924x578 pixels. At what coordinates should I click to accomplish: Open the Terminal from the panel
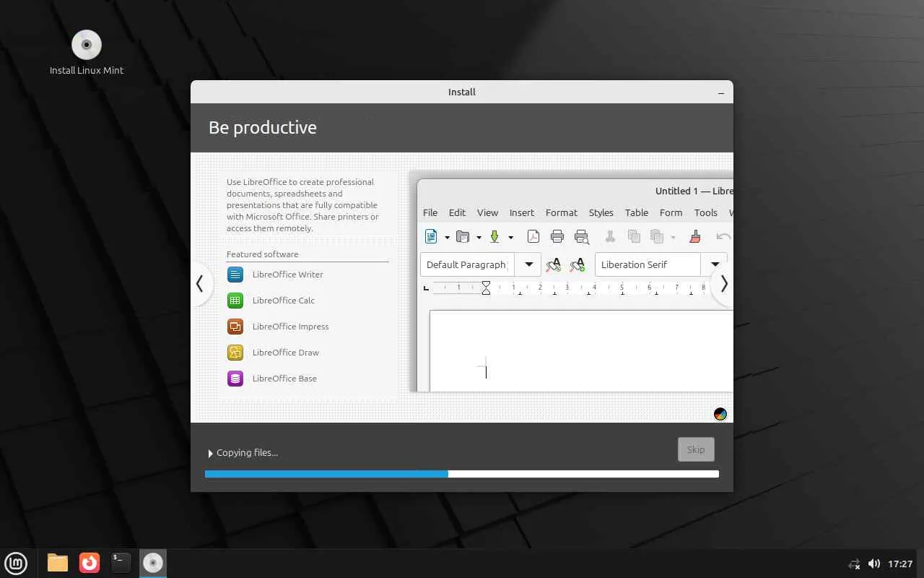[x=121, y=563]
